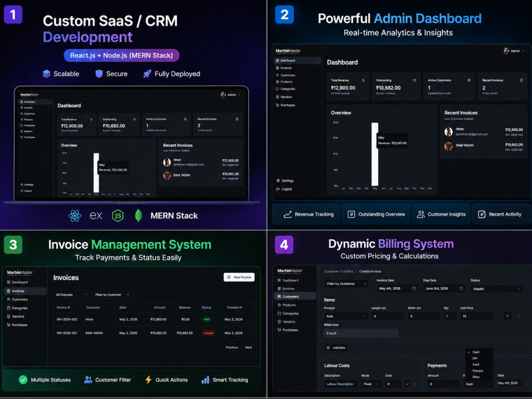Delete the Kota item row with red trash icon

tap(518, 316)
